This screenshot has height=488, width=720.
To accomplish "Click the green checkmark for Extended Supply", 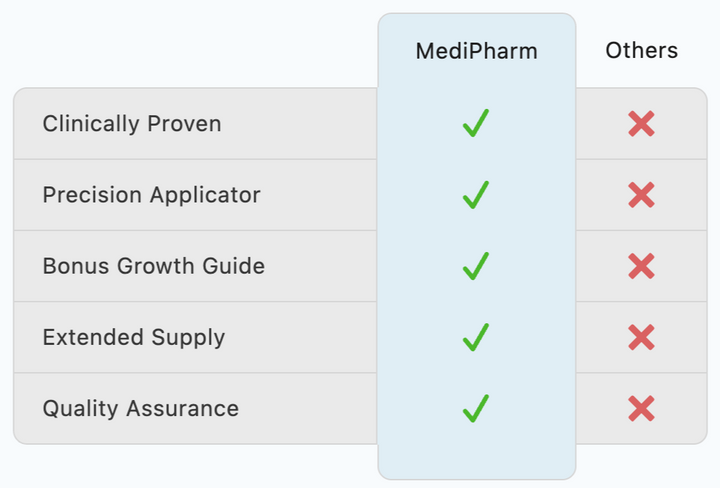I will [x=476, y=337].
